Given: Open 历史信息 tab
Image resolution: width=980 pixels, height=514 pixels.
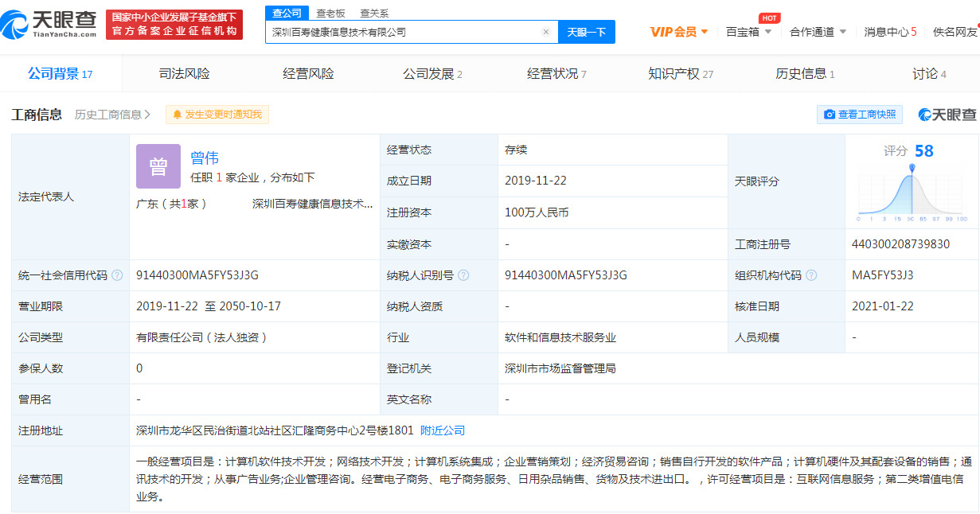Looking at the screenshot, I should [x=805, y=74].
